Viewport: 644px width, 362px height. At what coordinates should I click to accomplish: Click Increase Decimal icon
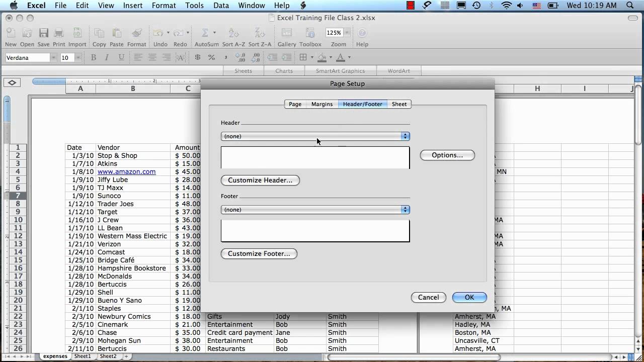click(240, 57)
